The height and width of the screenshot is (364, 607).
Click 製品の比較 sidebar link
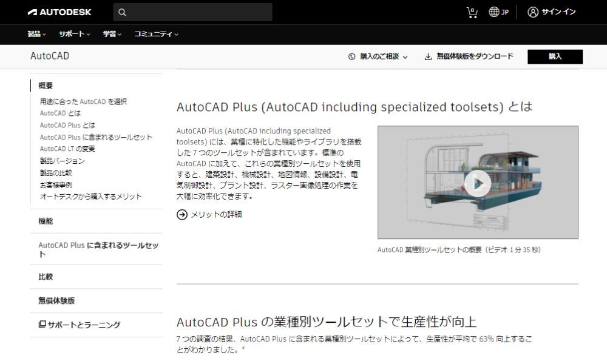(56, 172)
